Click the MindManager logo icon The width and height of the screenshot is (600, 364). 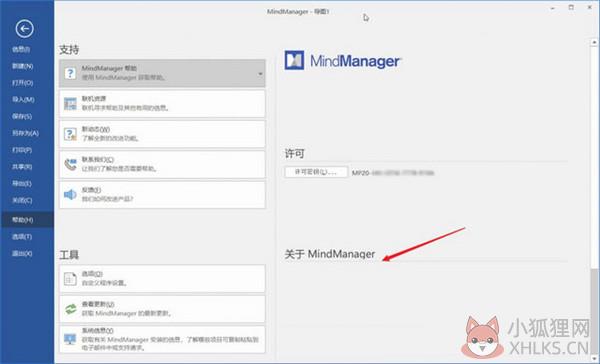[x=294, y=60]
